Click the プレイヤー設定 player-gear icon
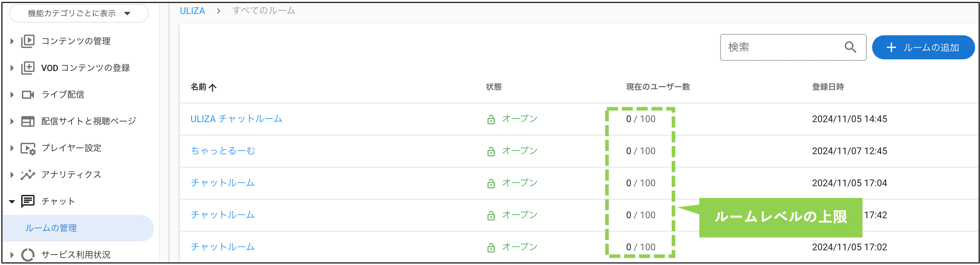Viewport: 980px width, 265px height. 27,148
